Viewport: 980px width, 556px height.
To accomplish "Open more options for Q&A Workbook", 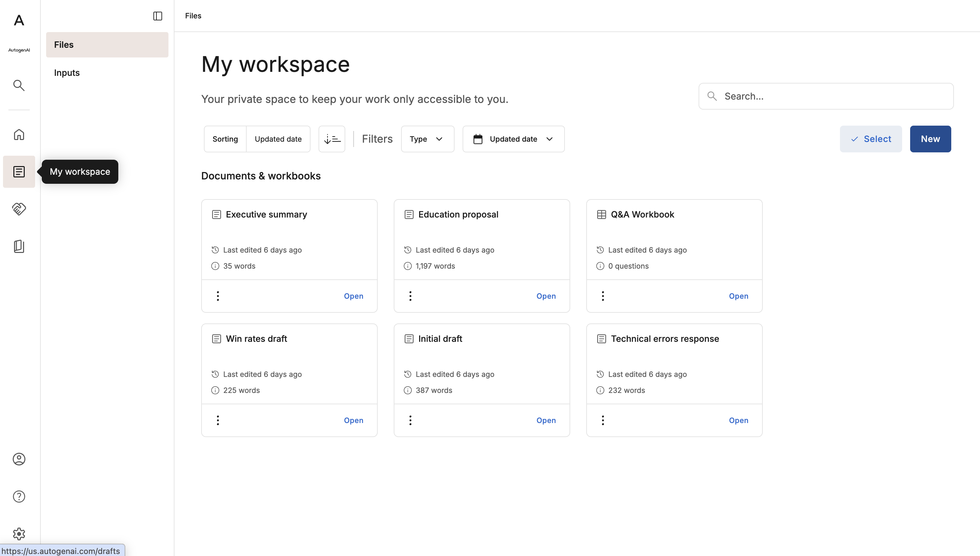I will point(603,296).
